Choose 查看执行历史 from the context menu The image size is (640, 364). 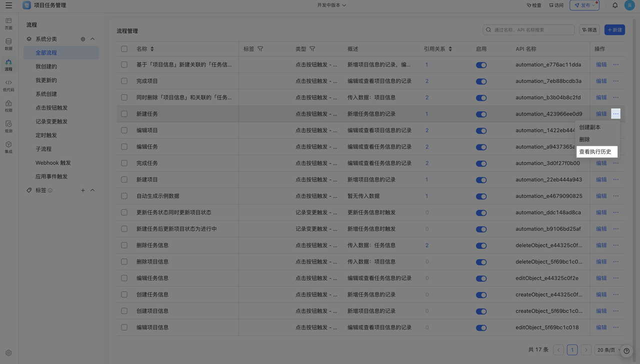pyautogui.click(x=595, y=151)
